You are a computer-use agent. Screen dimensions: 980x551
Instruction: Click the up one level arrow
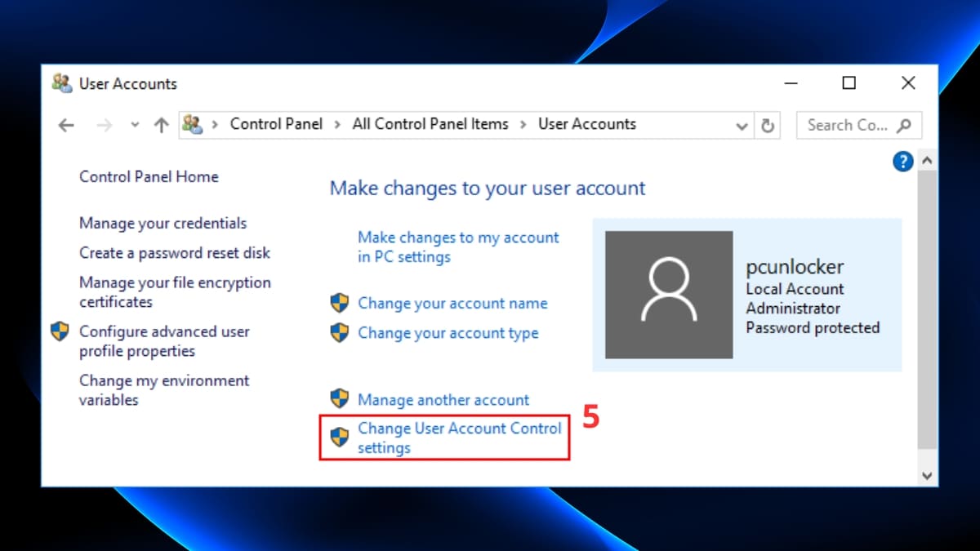161,125
